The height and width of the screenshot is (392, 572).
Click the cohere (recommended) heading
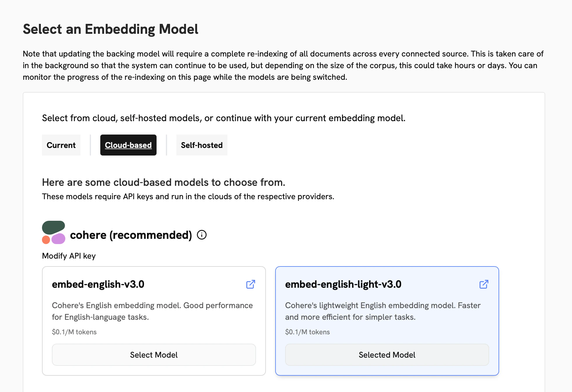(x=131, y=235)
